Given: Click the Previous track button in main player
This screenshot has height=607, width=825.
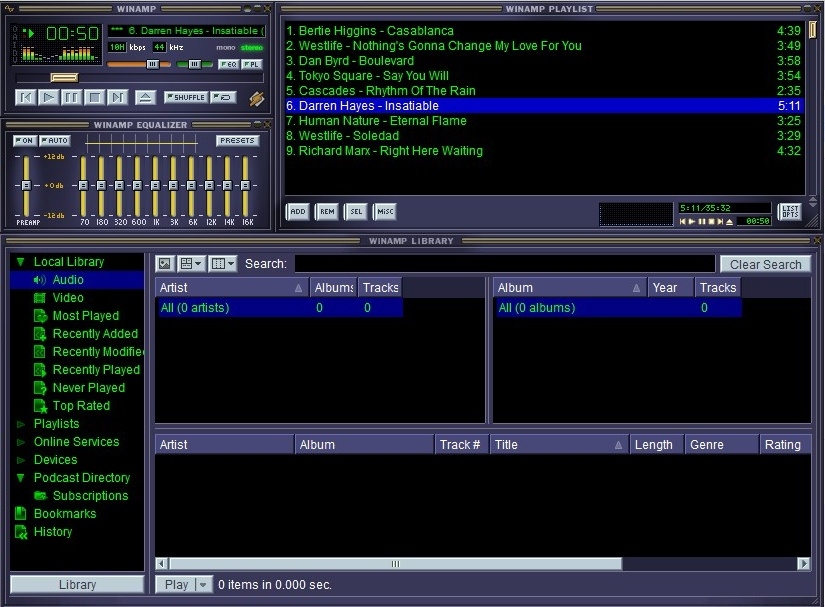Looking at the screenshot, I should (25, 97).
